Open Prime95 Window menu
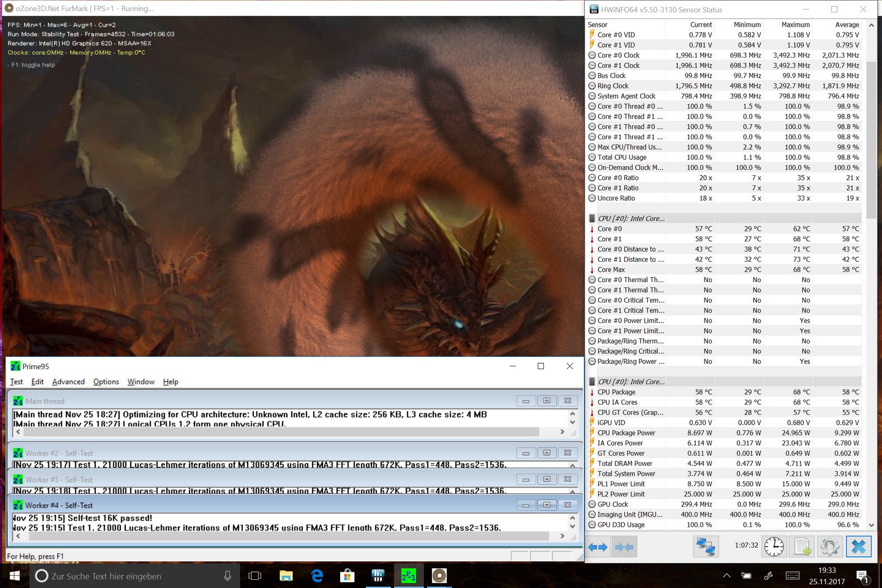 pos(141,382)
